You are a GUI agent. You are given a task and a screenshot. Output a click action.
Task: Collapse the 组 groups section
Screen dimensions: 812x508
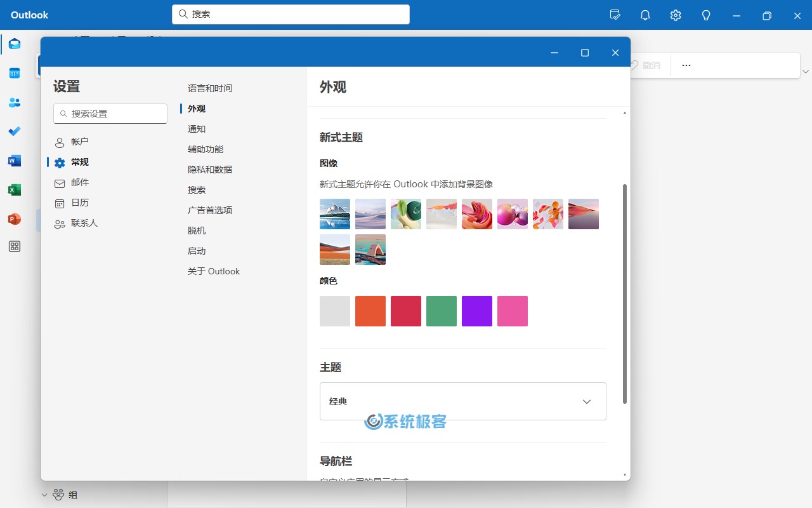pyautogui.click(x=44, y=495)
